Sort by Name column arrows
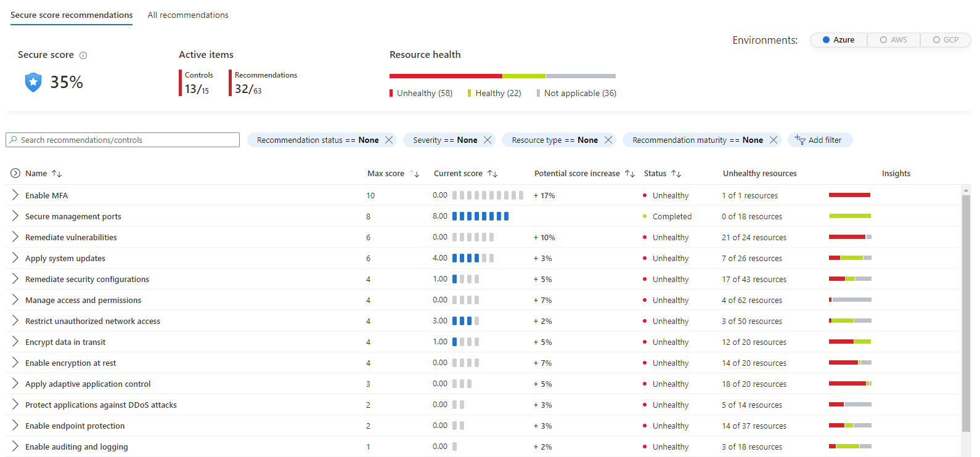 (x=57, y=174)
